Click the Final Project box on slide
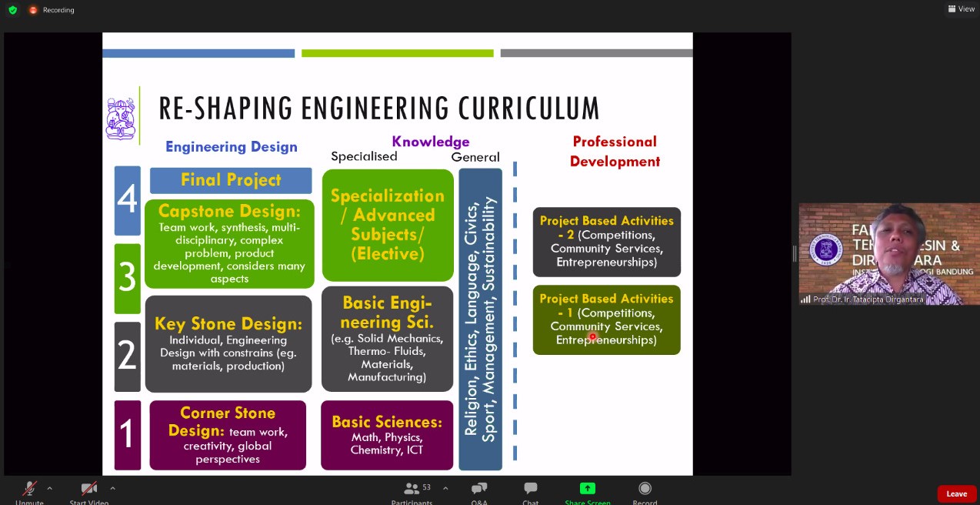This screenshot has width=980, height=505. click(x=231, y=180)
